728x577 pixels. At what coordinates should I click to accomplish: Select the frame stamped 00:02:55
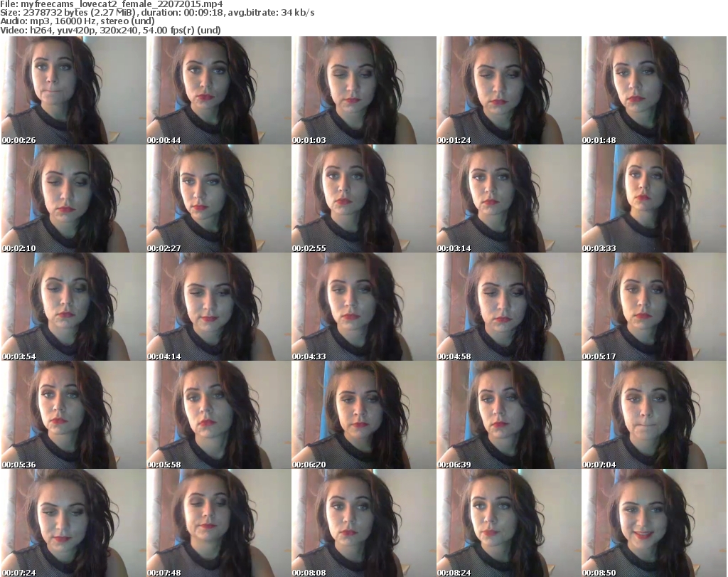[x=363, y=198]
